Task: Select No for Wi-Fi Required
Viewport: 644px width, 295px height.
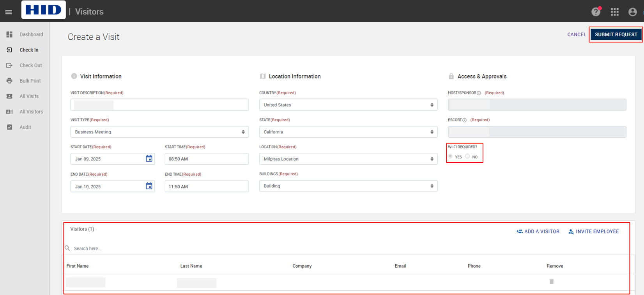Action: point(467,156)
